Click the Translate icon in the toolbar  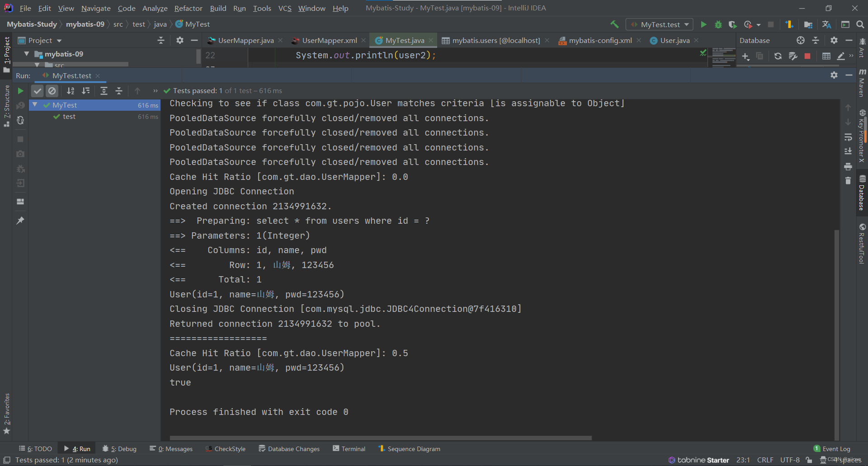(x=827, y=24)
